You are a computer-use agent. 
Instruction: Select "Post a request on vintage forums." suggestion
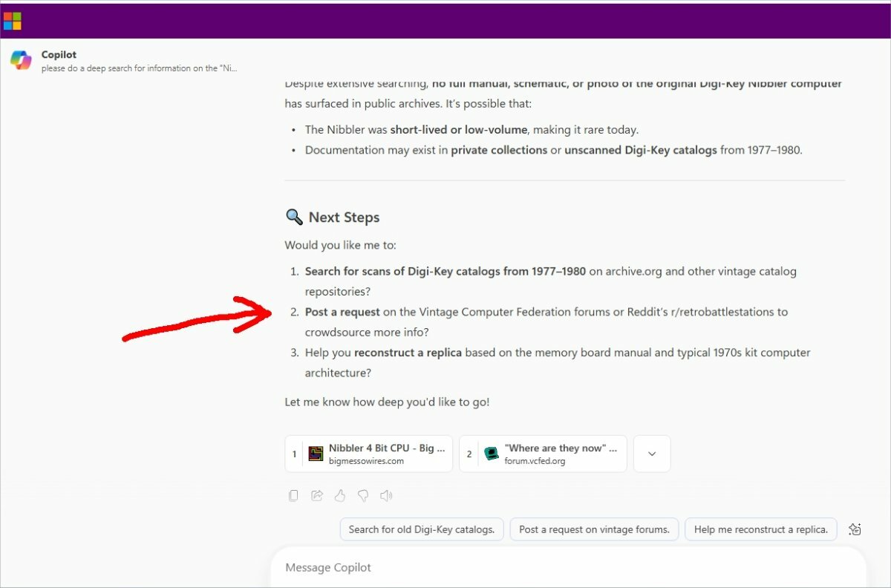tap(594, 529)
